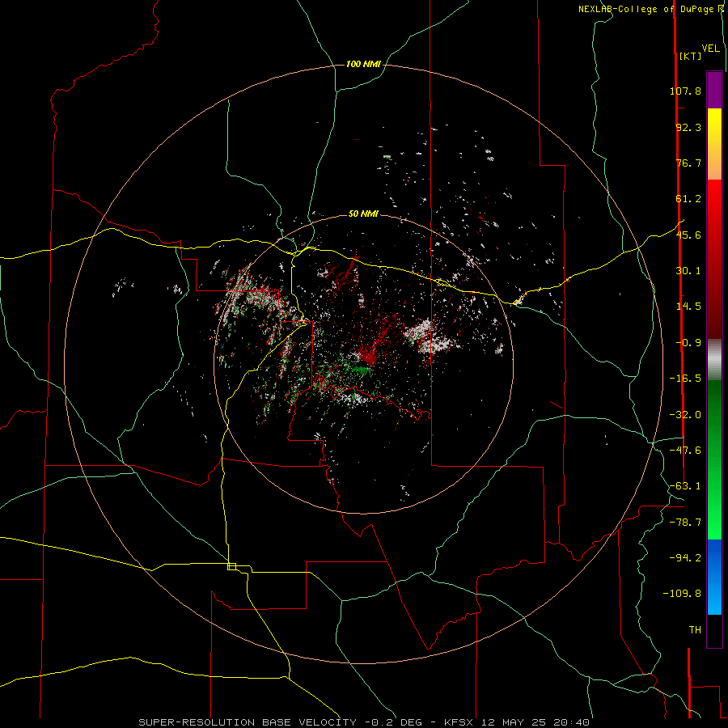Viewport: 728px width, 728px height.
Task: Click the 100 NMI range ring label
Action: (x=363, y=64)
